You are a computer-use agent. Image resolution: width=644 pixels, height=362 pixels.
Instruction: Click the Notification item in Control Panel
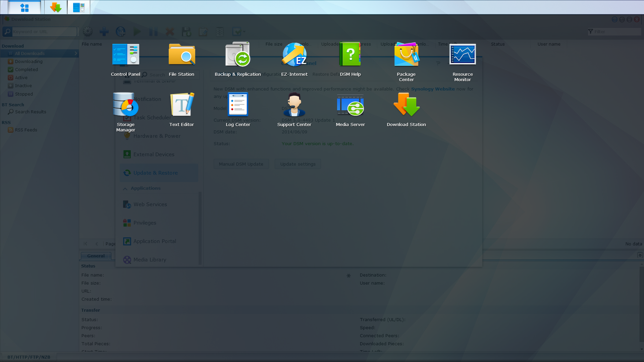click(x=159, y=99)
